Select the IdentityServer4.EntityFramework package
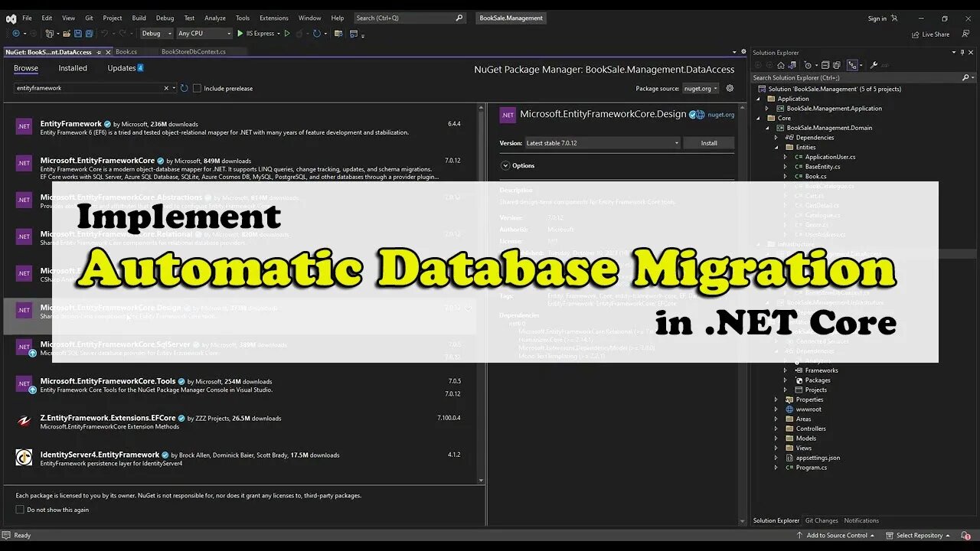Viewport: 980px width, 551px height. 240,458
